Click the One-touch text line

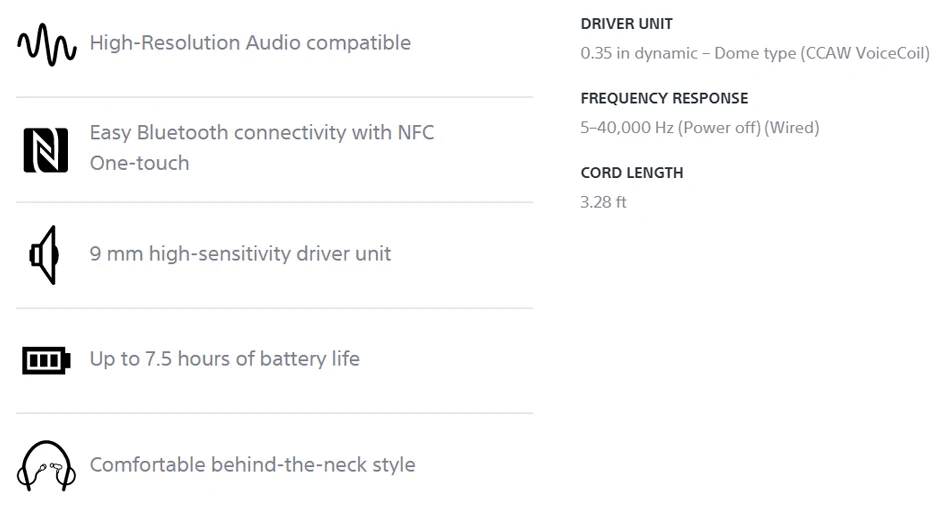pos(139,163)
